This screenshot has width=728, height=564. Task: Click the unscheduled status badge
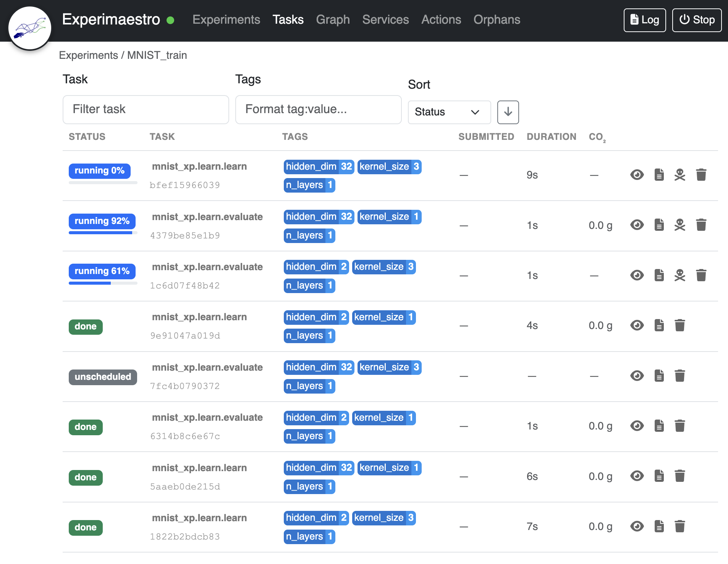[x=103, y=377]
